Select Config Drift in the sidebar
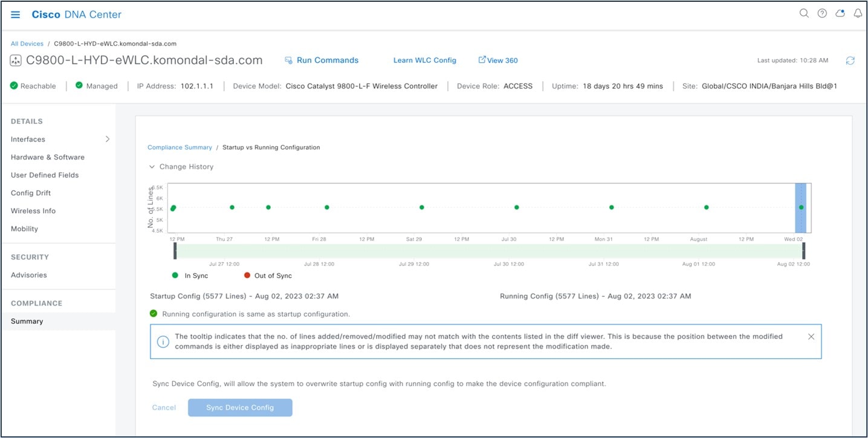Screen dimensions: 868x438 (30, 193)
